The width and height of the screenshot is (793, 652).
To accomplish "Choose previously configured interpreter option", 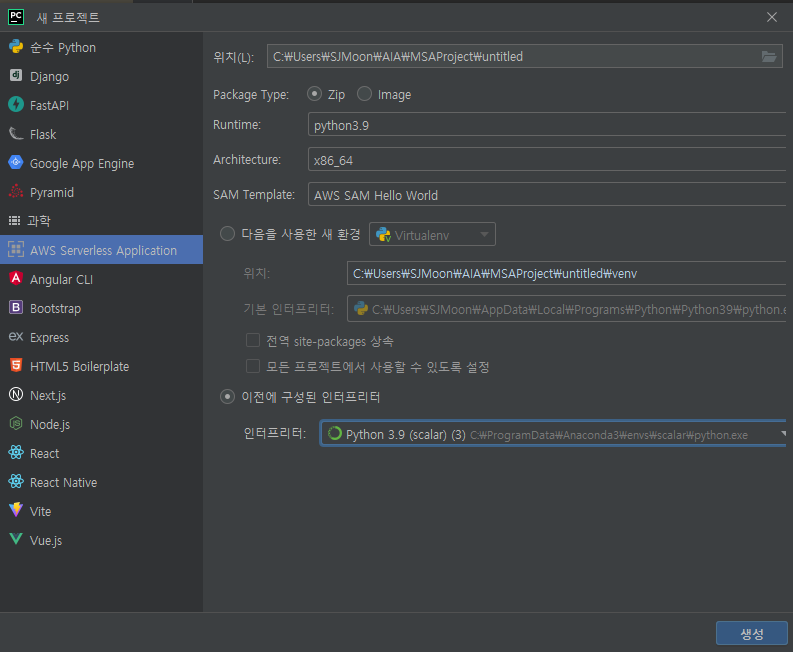I will 227,397.
